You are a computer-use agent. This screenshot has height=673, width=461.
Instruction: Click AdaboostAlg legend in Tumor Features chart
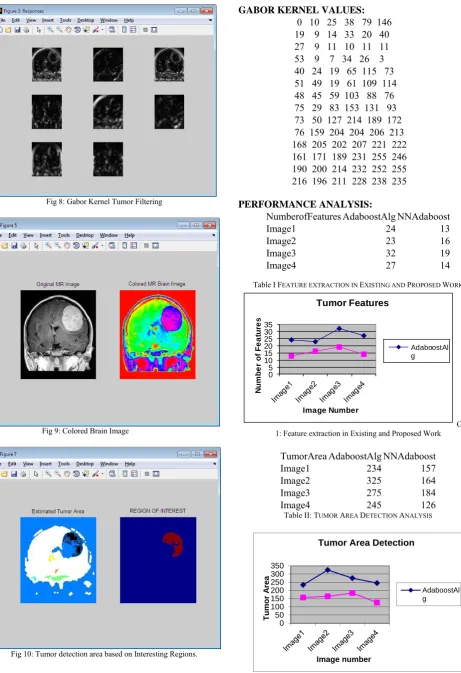point(416,351)
